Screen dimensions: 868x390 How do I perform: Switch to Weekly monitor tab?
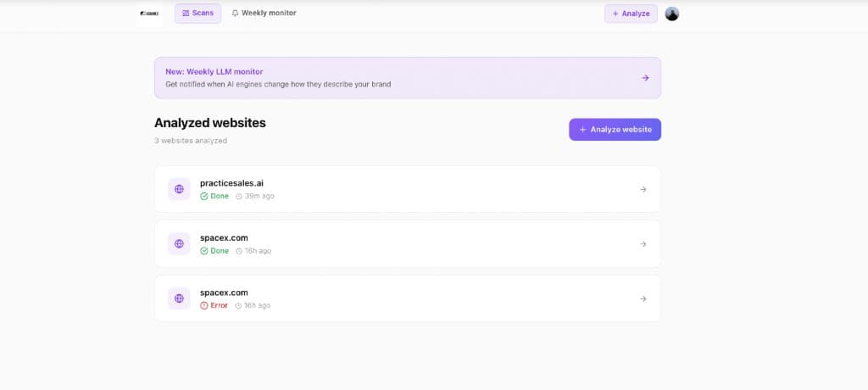(x=264, y=14)
